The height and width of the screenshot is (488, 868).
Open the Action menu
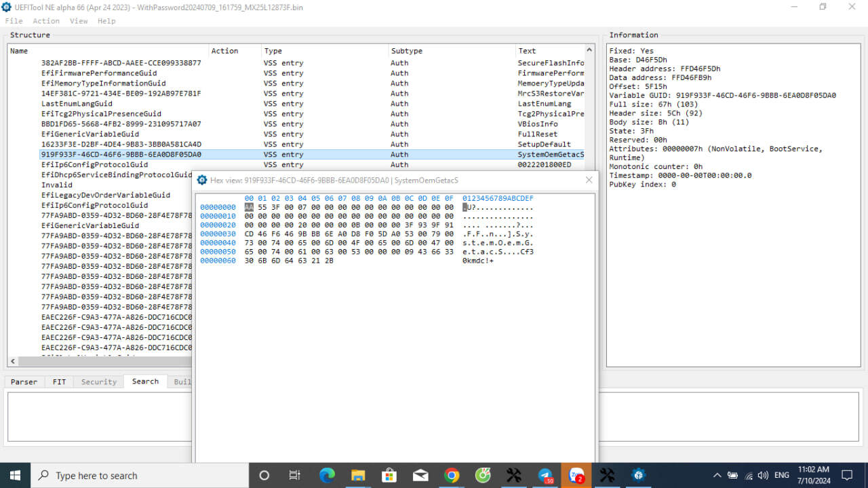tap(46, 21)
